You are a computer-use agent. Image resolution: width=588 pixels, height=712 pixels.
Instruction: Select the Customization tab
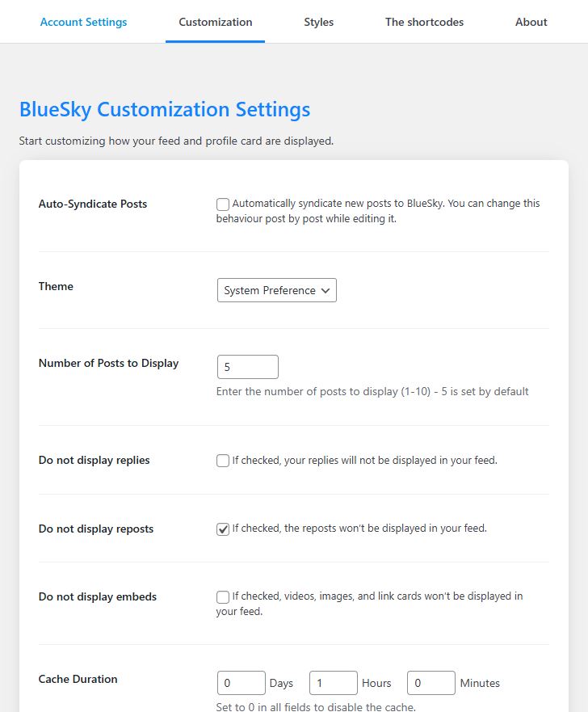point(215,22)
